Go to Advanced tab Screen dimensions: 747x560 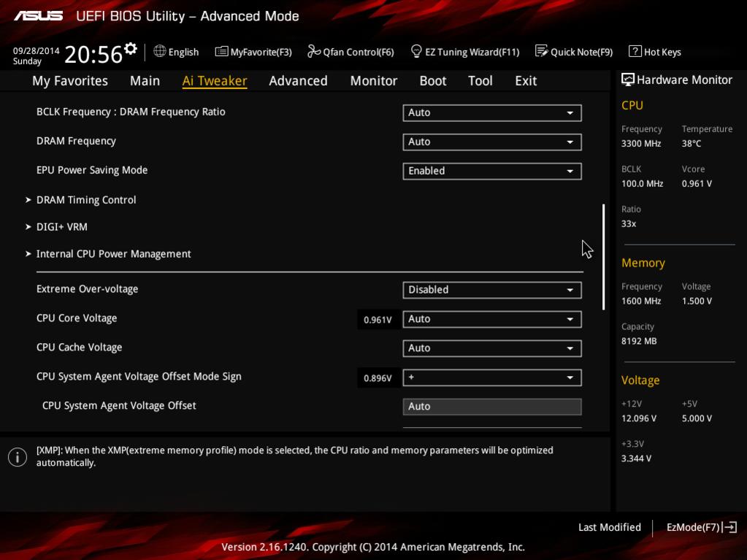point(298,81)
